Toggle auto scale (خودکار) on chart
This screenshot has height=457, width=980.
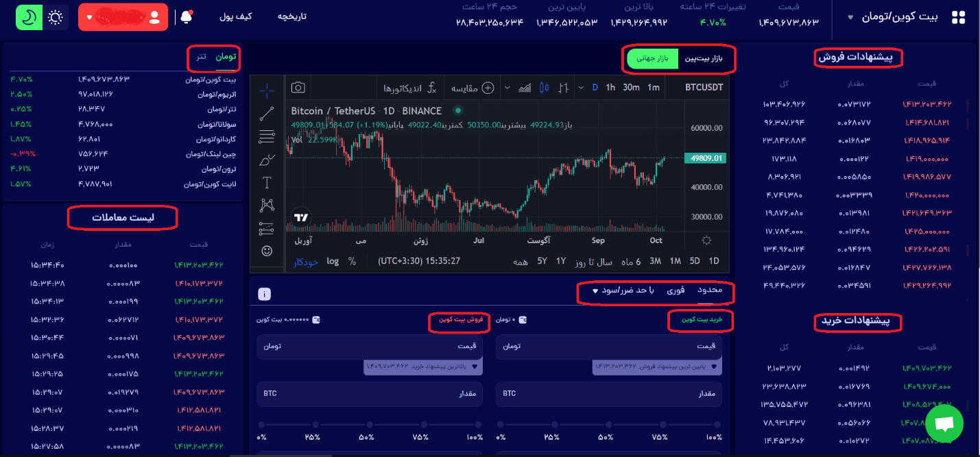pyautogui.click(x=306, y=261)
